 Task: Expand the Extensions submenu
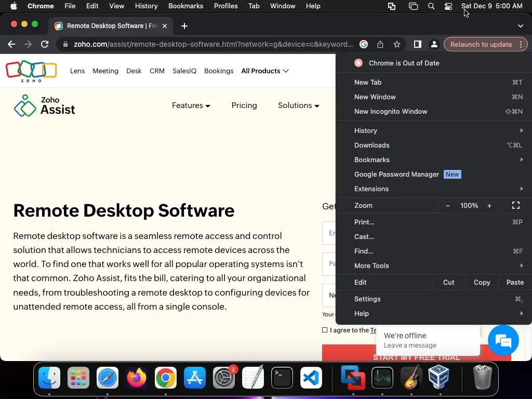pyautogui.click(x=434, y=189)
